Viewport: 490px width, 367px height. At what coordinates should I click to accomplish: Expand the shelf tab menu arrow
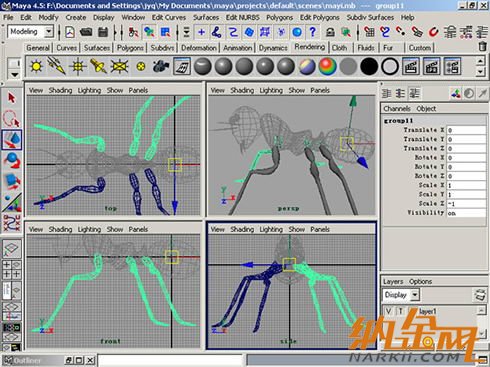pyautogui.click(x=15, y=75)
